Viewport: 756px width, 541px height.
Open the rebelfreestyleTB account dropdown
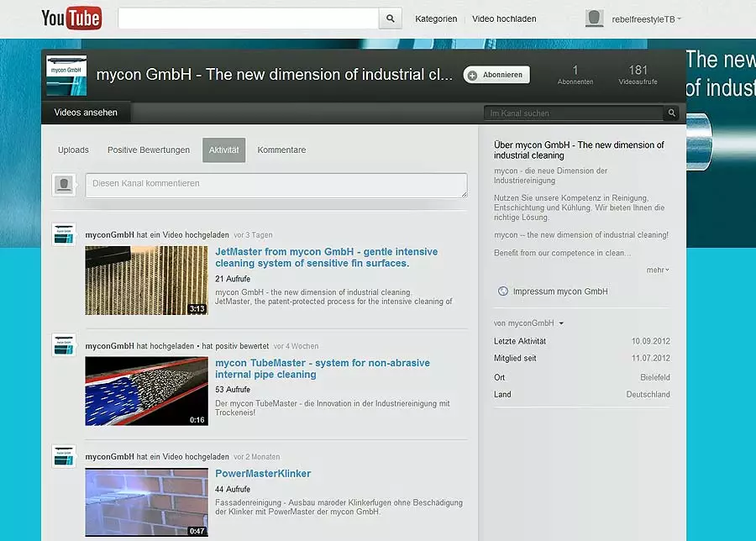pos(646,19)
